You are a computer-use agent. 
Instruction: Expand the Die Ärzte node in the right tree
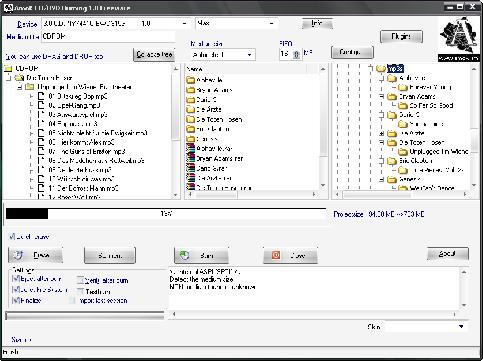click(x=382, y=133)
